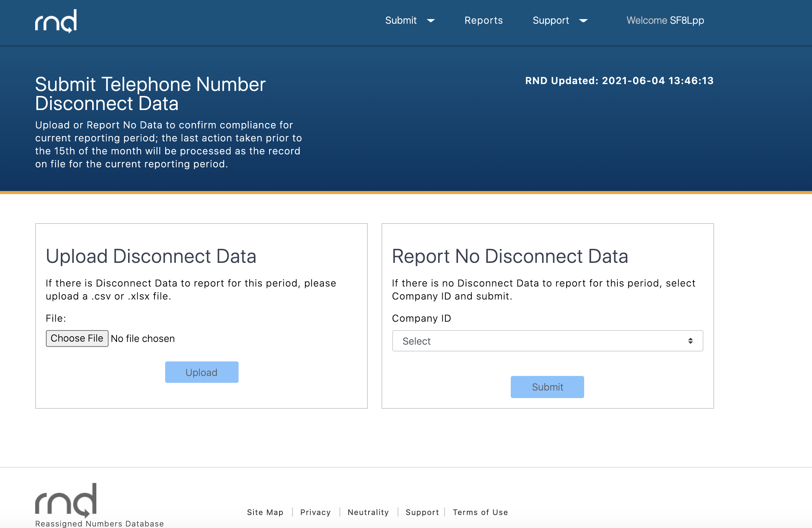The image size is (812, 528).
Task: Open the Terms of Use link
Action: 480,512
